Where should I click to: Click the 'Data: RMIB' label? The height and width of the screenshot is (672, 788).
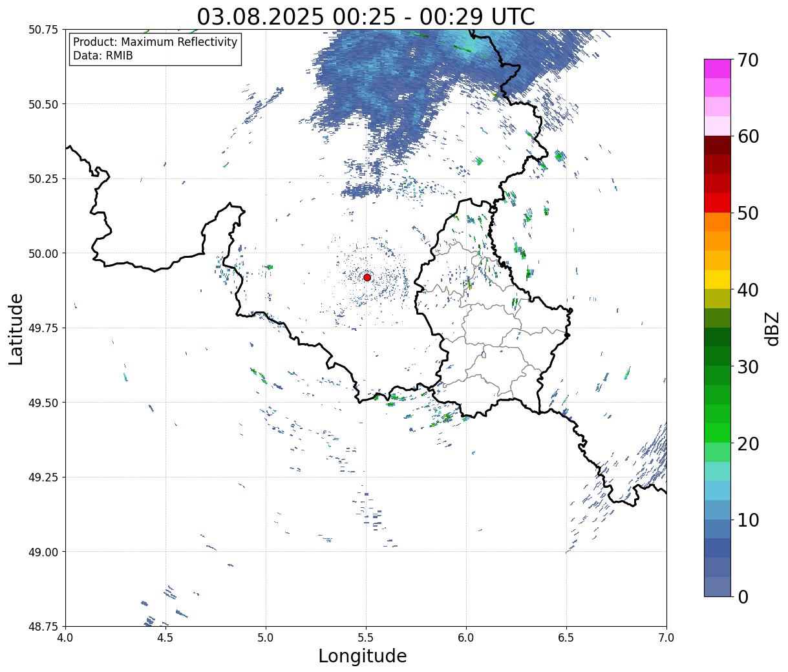(103, 56)
